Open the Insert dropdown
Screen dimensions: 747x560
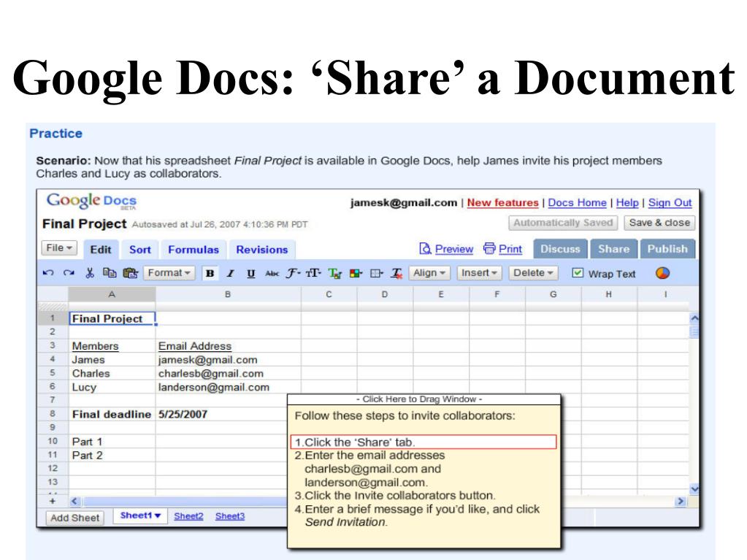click(479, 273)
